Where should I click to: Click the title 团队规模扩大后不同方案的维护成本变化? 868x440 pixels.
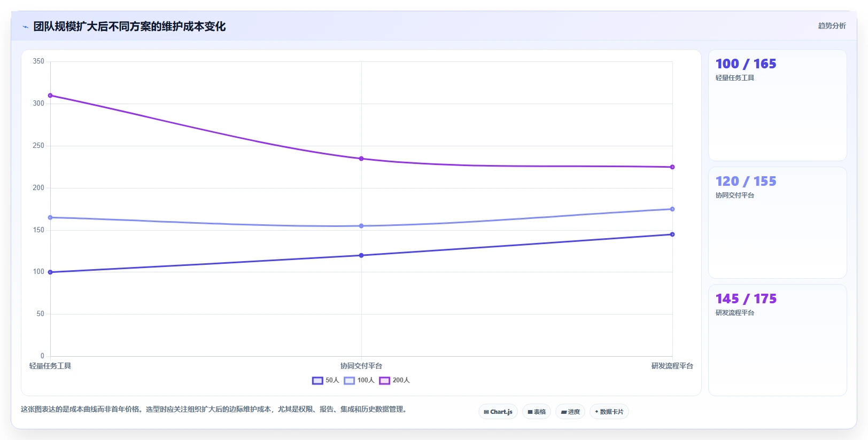(129, 27)
